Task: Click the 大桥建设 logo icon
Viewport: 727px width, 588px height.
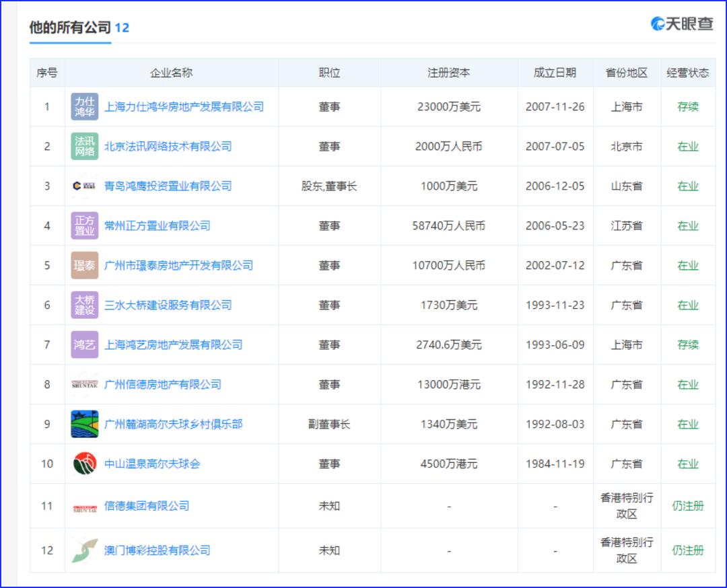Action: (85, 305)
